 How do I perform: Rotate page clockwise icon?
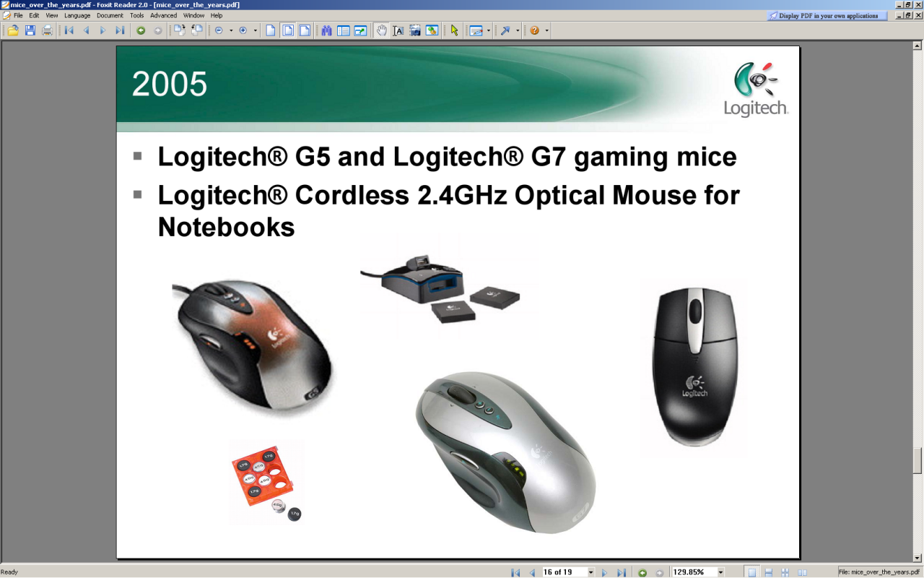(x=179, y=30)
